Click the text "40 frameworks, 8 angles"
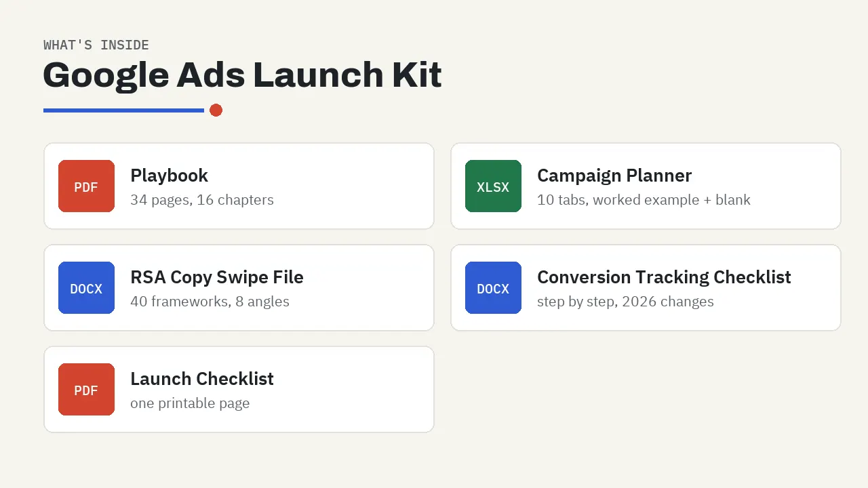 210,302
